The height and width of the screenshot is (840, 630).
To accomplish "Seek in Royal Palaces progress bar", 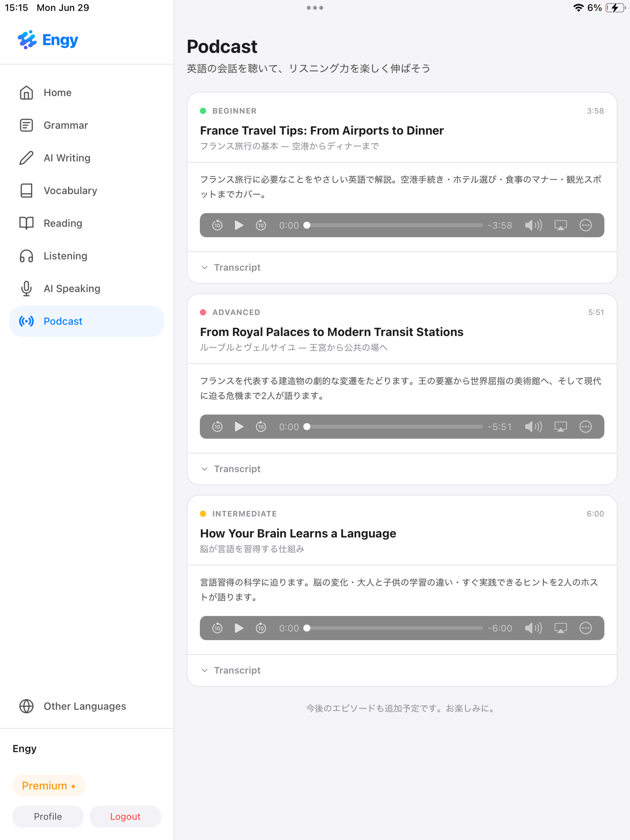I will (x=393, y=426).
